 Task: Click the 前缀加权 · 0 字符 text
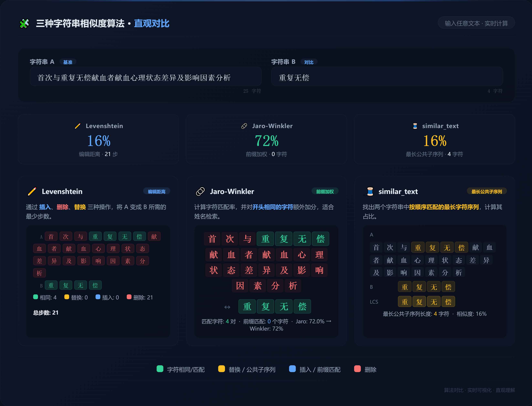click(x=266, y=154)
